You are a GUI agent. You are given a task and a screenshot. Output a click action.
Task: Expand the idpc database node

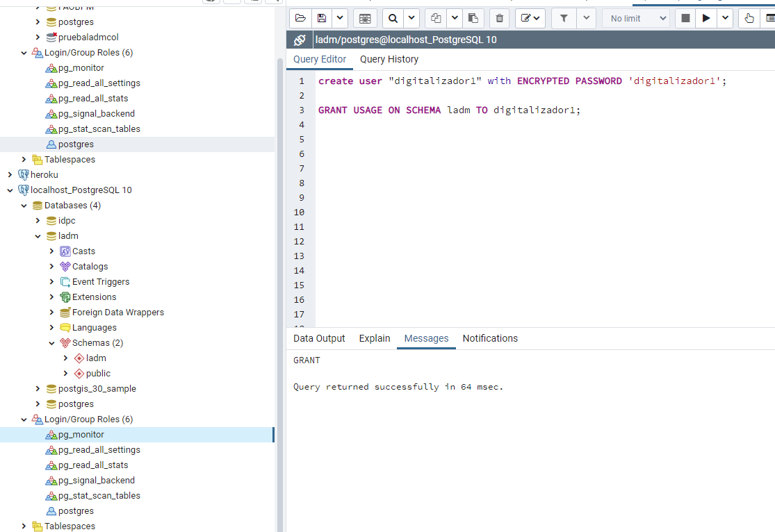click(39, 220)
